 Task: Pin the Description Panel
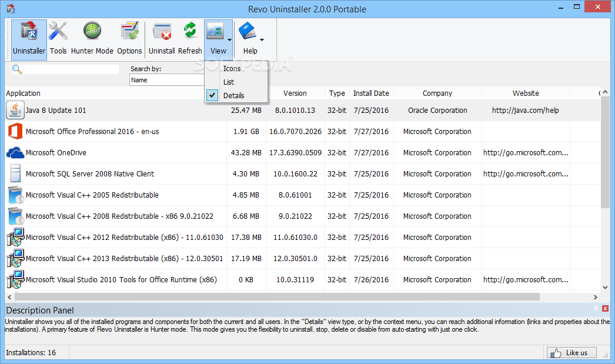click(596, 308)
